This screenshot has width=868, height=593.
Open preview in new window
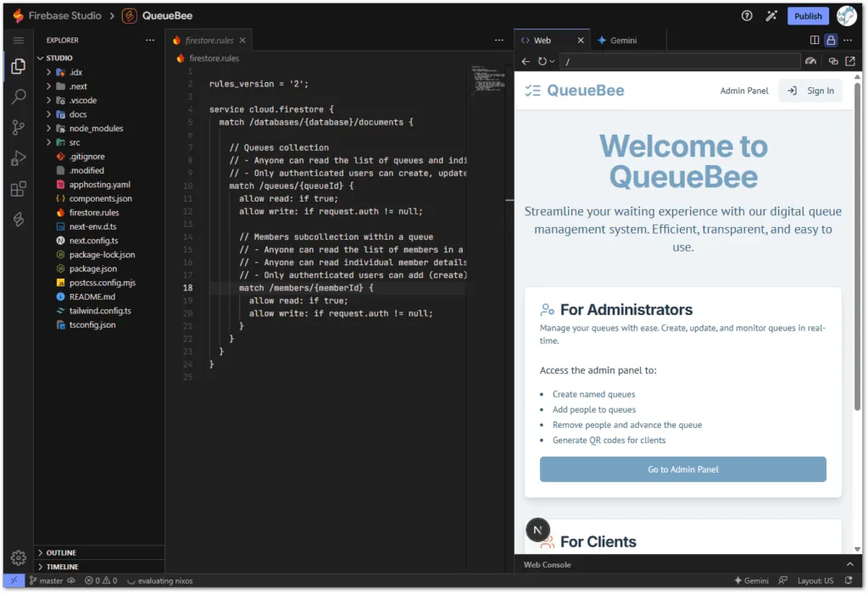coord(850,61)
